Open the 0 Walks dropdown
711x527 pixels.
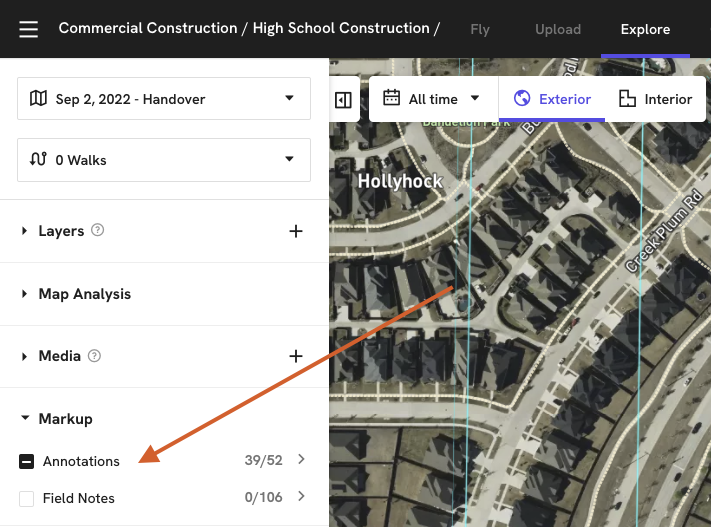point(164,160)
